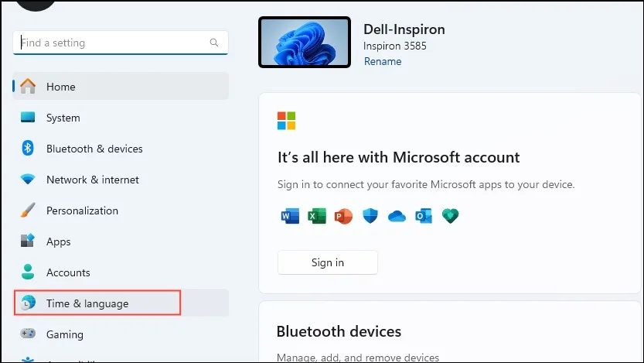Screen dimensions: 644x363
Task: Select Gaming in the sidebar
Action: [x=121, y=334]
